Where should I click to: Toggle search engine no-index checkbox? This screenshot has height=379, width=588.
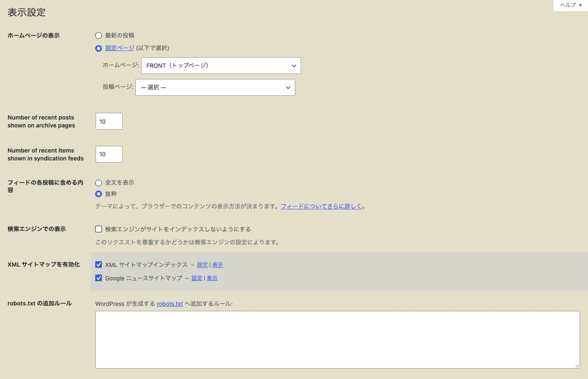[99, 229]
